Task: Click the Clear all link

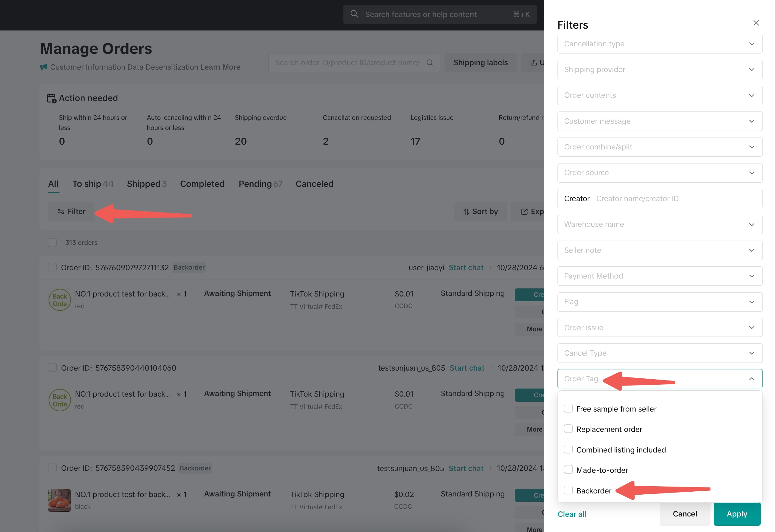Action: point(572,514)
